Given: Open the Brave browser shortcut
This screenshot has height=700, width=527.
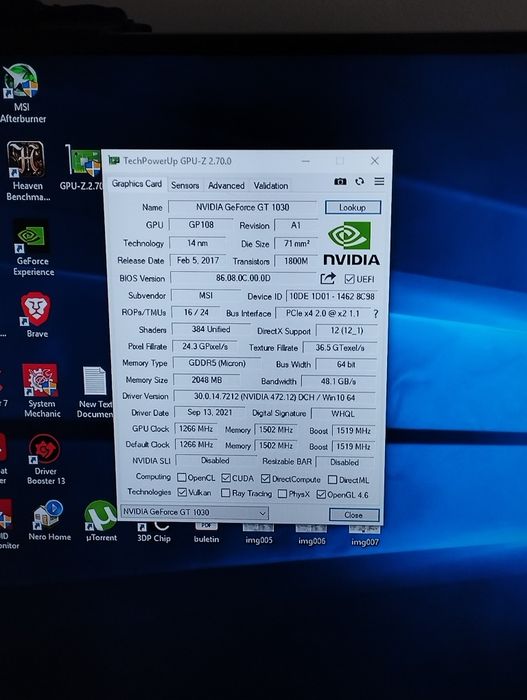Looking at the screenshot, I should point(36,315).
